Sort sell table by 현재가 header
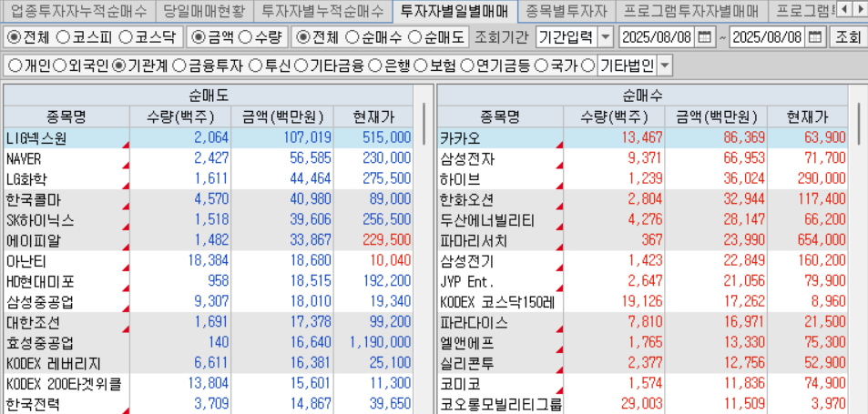The image size is (868, 414). pos(373,116)
